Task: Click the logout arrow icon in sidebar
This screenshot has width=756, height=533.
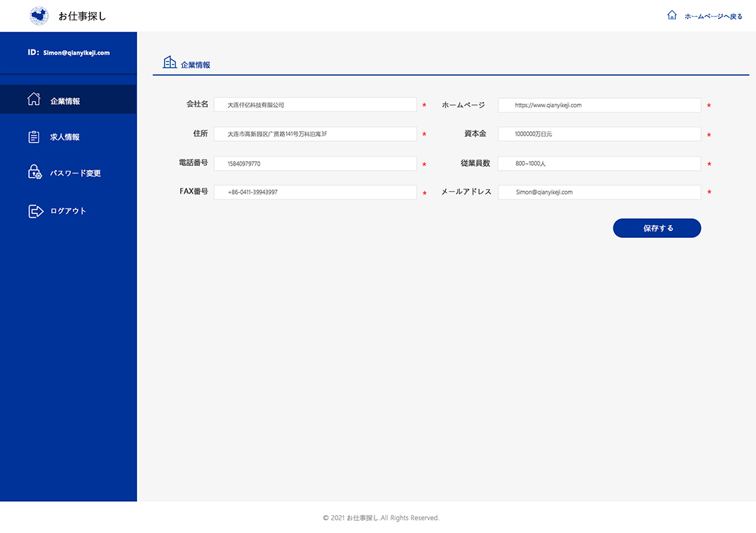Action: click(x=35, y=211)
